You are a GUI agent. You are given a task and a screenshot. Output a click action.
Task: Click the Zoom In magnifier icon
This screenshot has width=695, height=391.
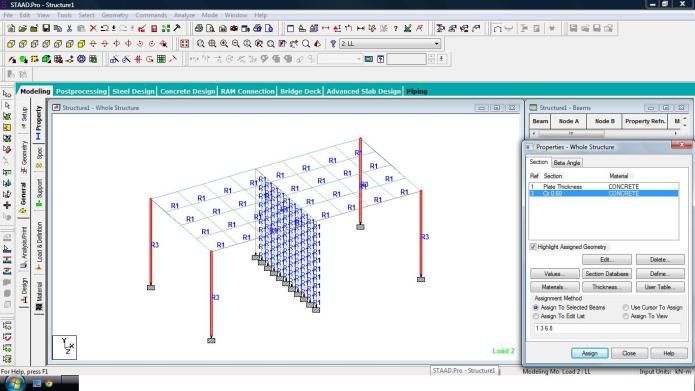tap(224, 43)
